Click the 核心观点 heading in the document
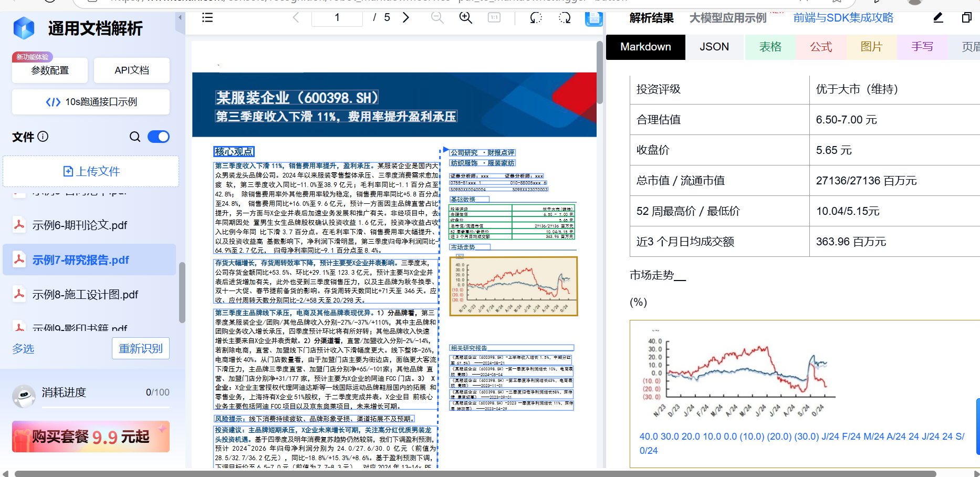This screenshot has width=980, height=477. (x=234, y=152)
